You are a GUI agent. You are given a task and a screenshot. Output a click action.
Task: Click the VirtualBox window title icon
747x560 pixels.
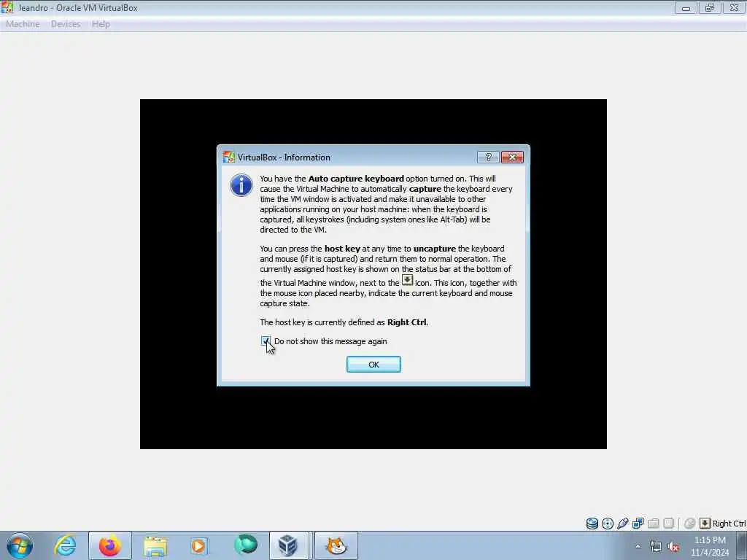click(7, 7)
